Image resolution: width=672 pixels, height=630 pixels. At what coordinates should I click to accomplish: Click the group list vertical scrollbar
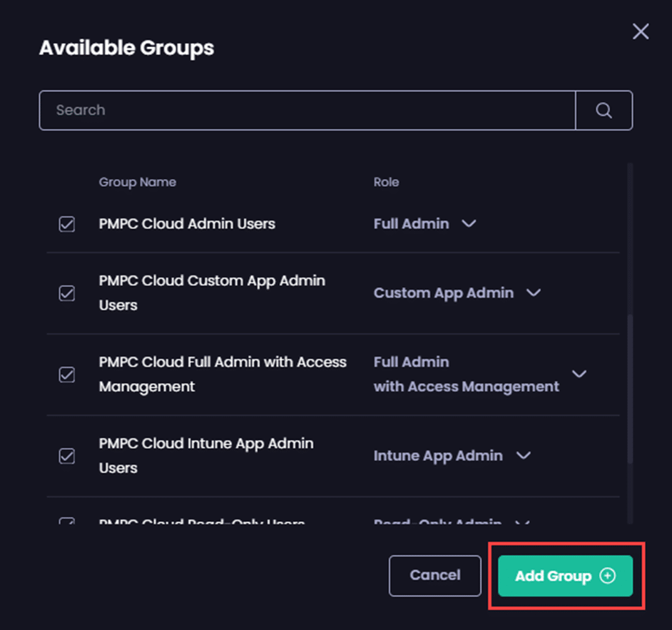pyautogui.click(x=629, y=389)
